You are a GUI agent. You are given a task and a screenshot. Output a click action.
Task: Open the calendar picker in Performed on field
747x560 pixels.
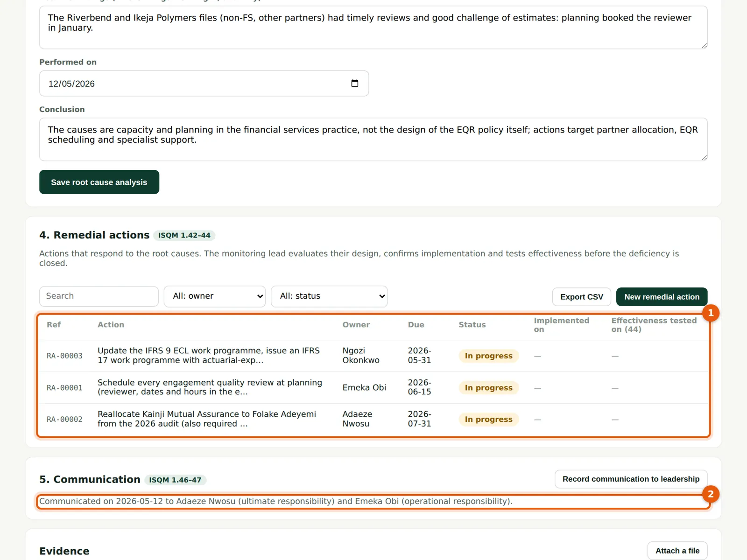pyautogui.click(x=355, y=83)
